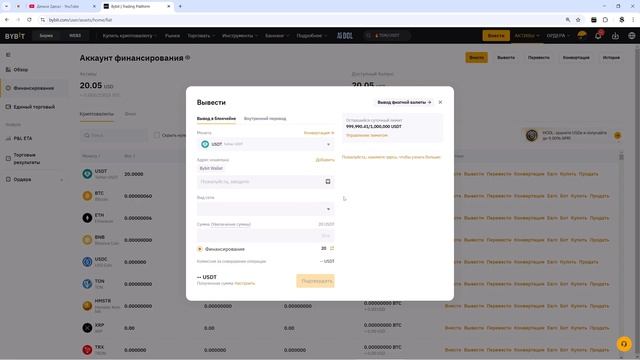640x360 pixels.
Task: Open a new browser tab with plus
Action: (180, 6)
